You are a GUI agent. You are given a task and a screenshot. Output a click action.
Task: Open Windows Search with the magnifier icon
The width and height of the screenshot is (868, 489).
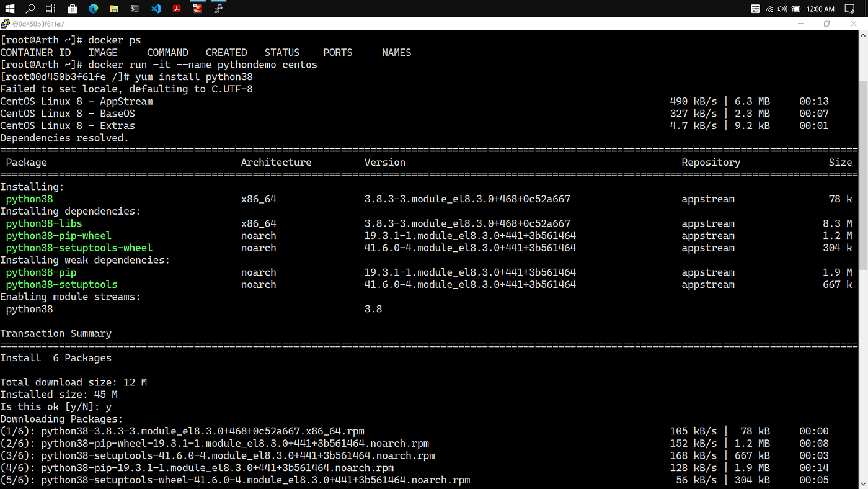tap(30, 8)
